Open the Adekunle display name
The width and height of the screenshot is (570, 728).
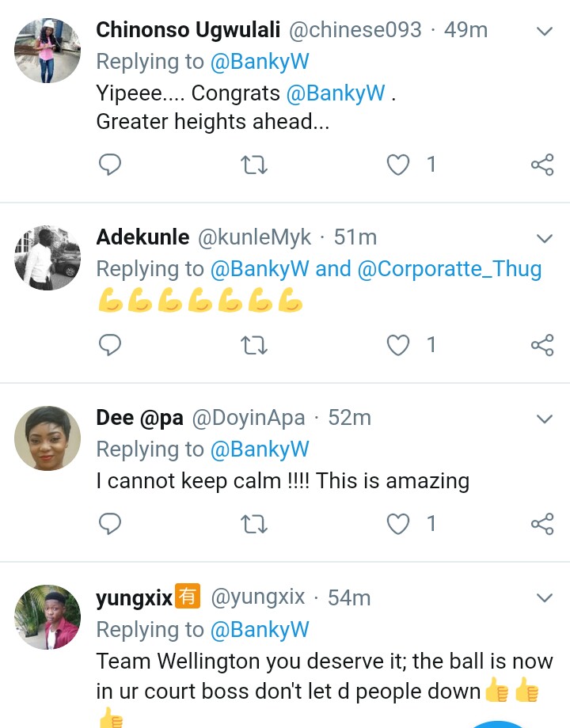(142, 237)
